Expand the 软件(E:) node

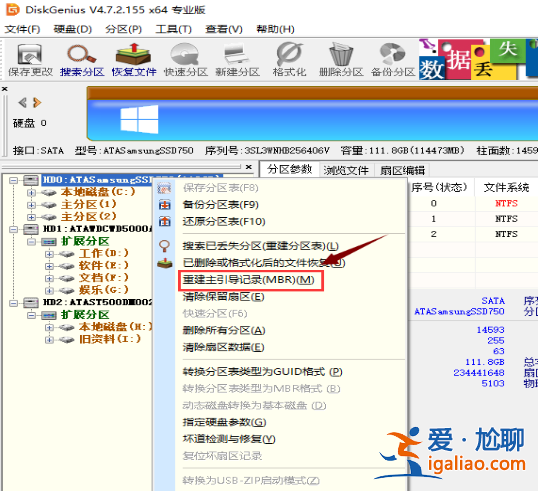click(x=49, y=266)
